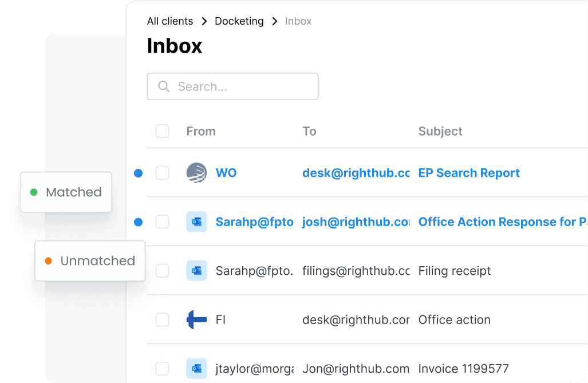Click the WO globe sender icon
The width and height of the screenshot is (588, 383).
tap(196, 173)
